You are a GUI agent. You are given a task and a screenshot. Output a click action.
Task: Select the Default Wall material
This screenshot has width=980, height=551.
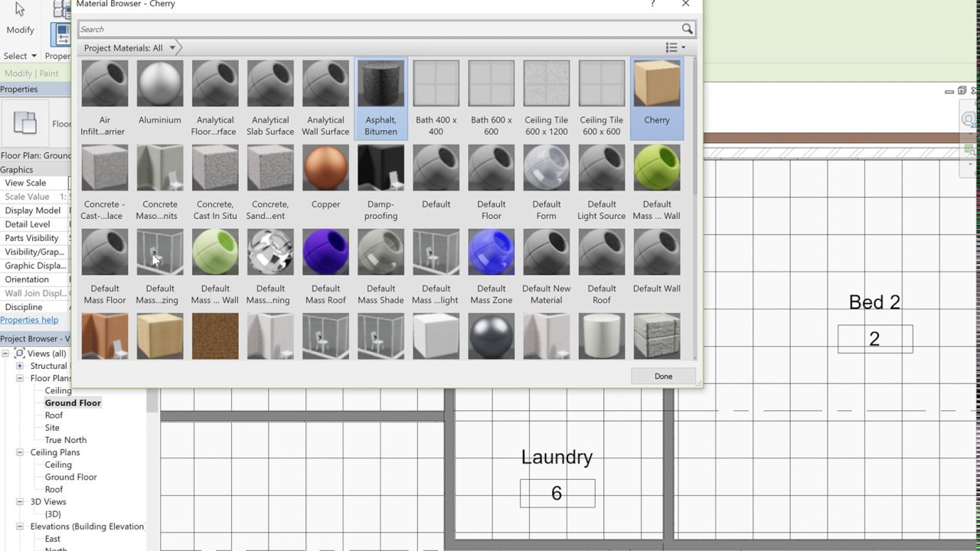click(x=656, y=266)
